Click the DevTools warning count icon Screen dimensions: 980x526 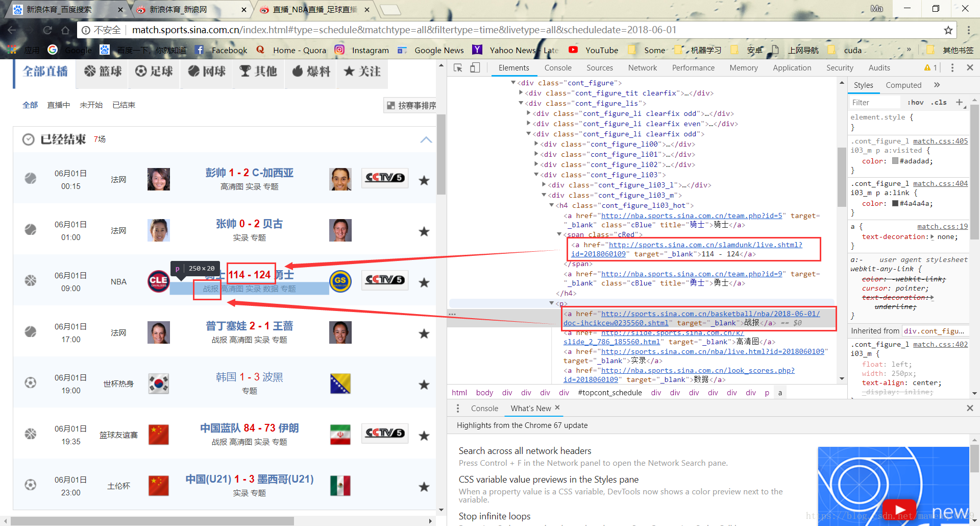pos(930,68)
